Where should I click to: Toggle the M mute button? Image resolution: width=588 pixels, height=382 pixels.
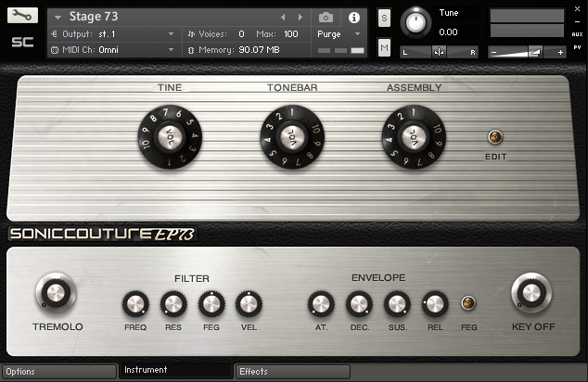(384, 47)
